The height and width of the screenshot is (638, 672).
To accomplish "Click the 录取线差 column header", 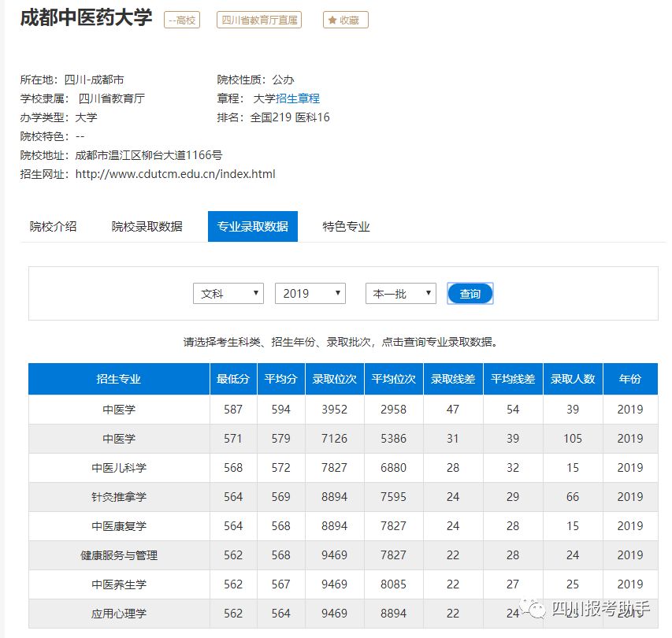I will coord(453,379).
